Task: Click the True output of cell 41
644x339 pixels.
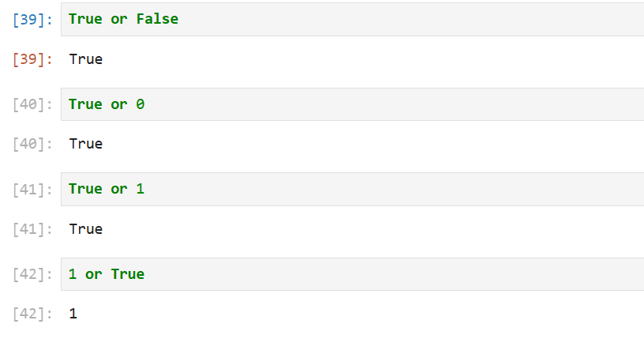Action: tap(86, 229)
